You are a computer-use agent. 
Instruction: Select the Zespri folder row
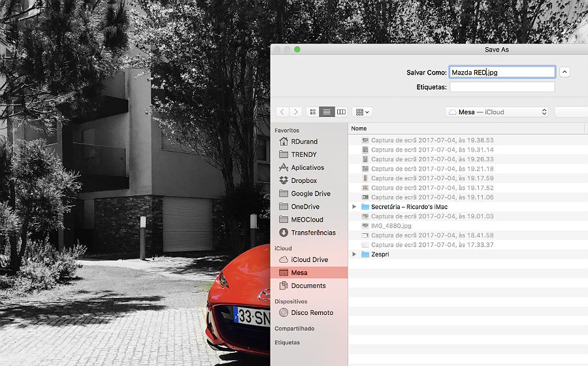[x=468, y=254]
